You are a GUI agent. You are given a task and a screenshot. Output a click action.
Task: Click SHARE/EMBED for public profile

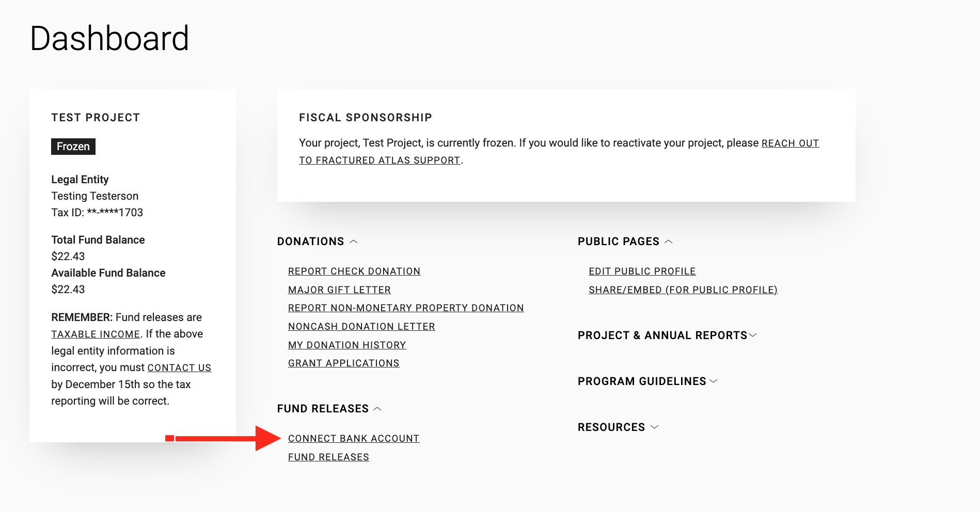coord(683,290)
